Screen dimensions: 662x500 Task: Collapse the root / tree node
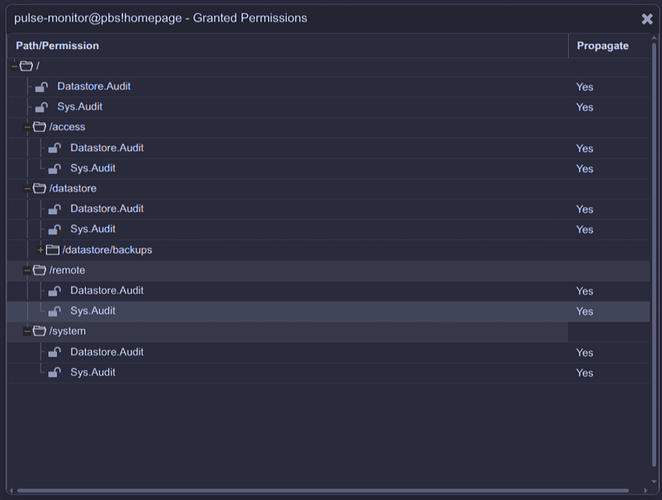14,66
